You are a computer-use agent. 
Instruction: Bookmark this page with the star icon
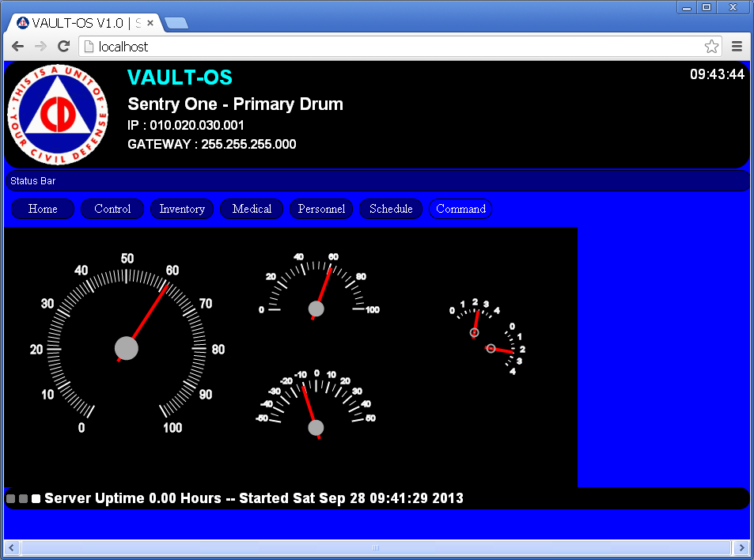pos(711,47)
